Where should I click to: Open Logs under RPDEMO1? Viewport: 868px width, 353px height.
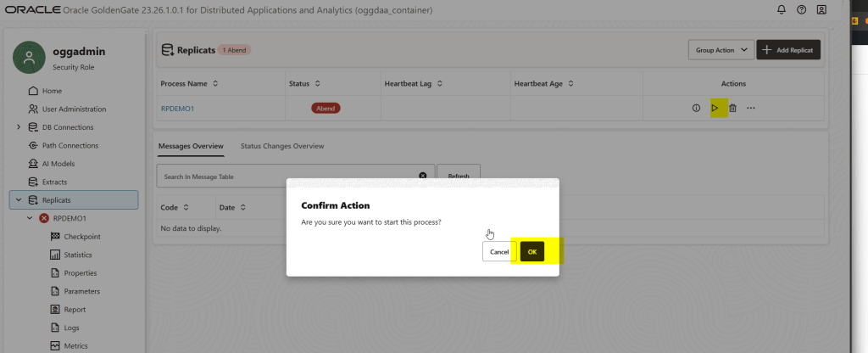pyautogui.click(x=71, y=328)
